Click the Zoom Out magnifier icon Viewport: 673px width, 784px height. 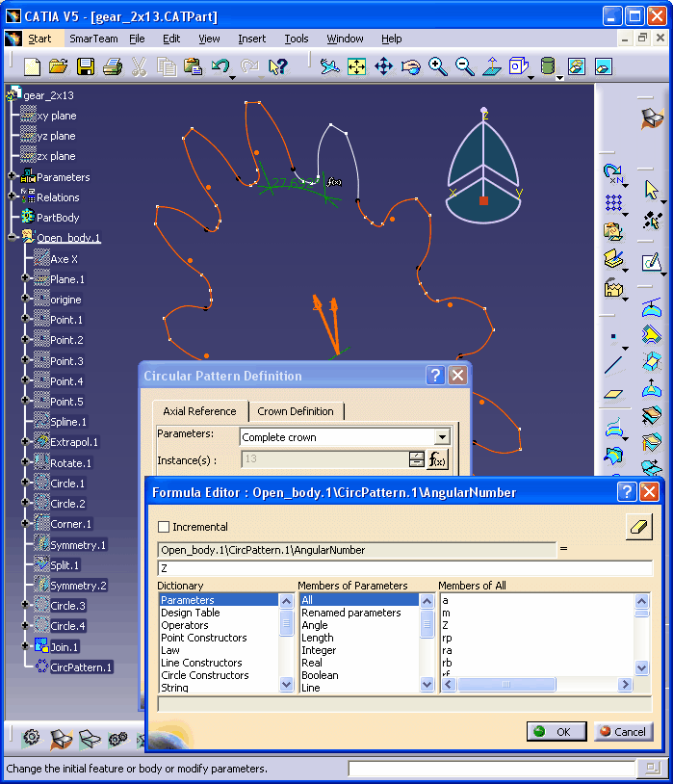(464, 66)
